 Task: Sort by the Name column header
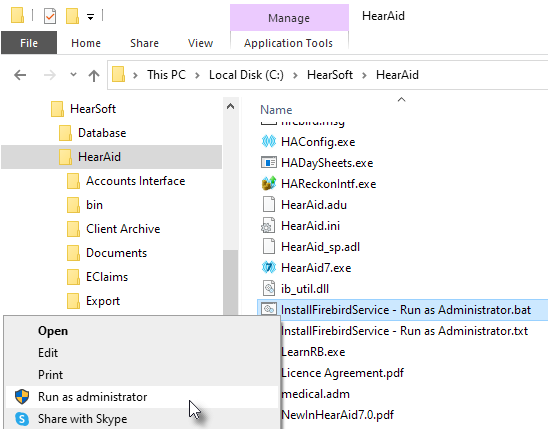point(276,110)
